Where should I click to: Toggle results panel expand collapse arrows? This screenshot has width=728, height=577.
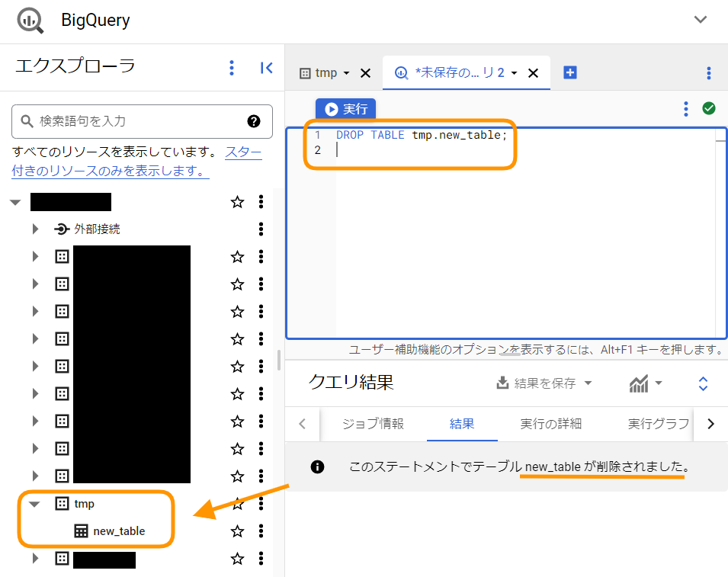[x=703, y=383]
